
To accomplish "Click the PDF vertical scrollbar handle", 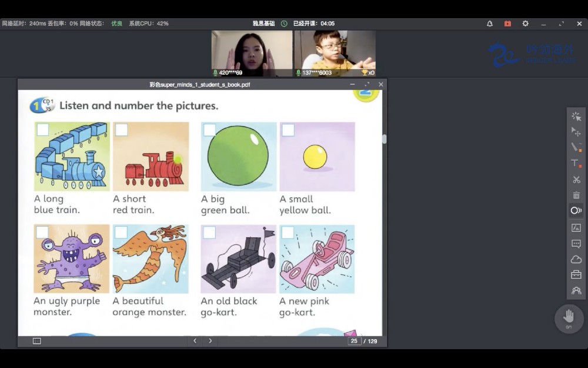I will (384, 139).
